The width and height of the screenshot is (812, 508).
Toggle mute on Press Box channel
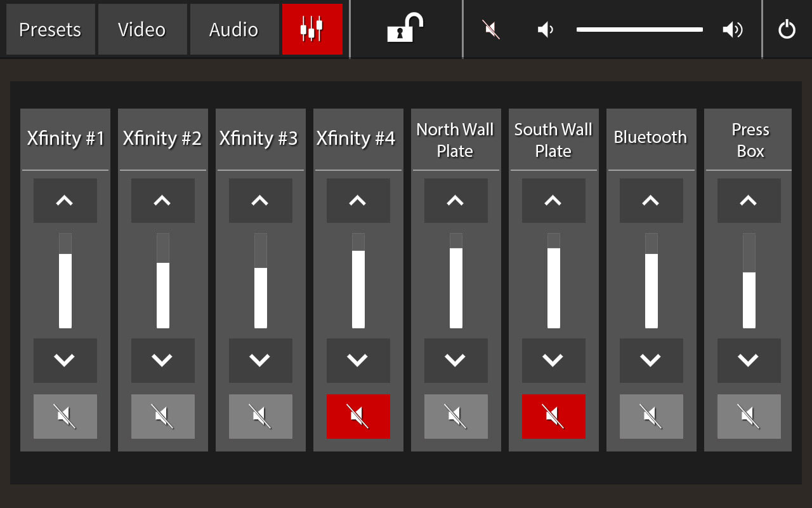[749, 417]
